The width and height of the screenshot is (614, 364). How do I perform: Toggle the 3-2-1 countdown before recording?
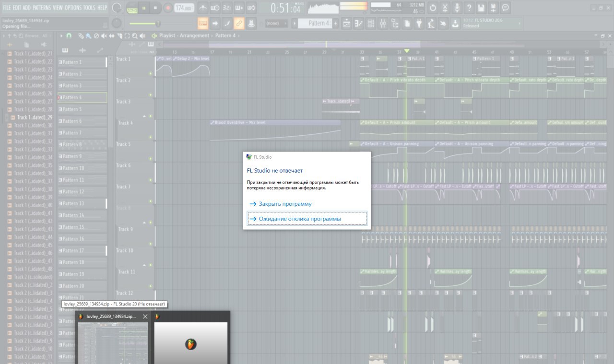coord(227,8)
